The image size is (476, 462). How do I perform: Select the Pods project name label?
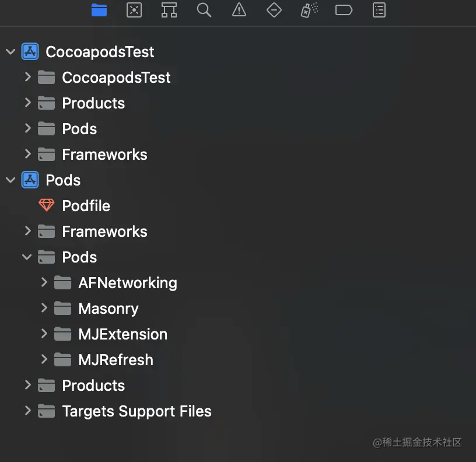63,180
